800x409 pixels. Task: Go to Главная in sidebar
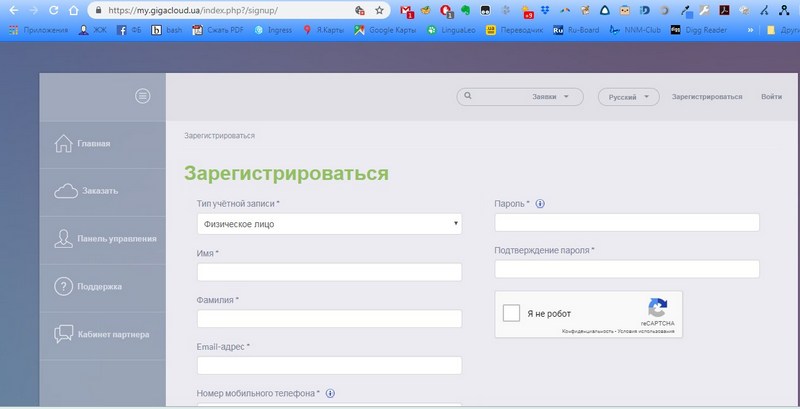(103, 144)
